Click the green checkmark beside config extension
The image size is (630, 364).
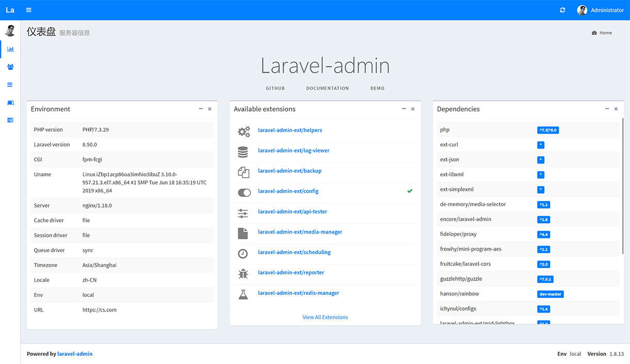click(x=410, y=191)
